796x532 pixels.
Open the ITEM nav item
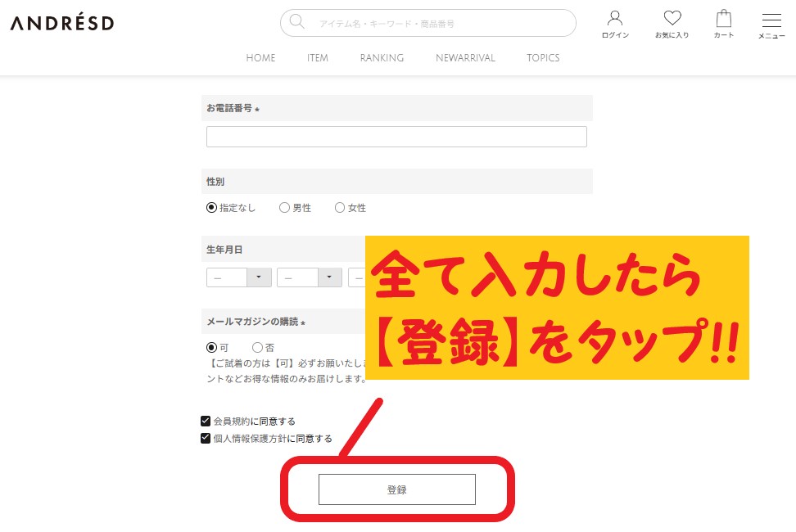317,58
